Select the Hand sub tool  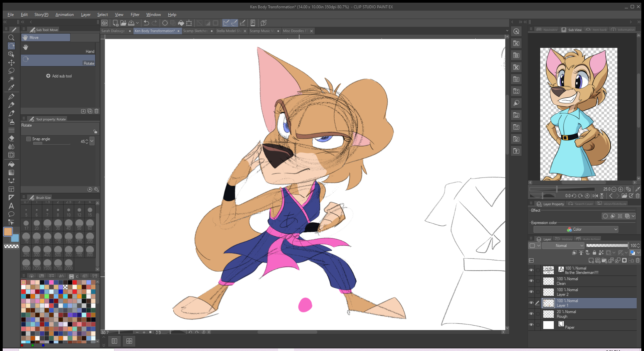tap(58, 48)
